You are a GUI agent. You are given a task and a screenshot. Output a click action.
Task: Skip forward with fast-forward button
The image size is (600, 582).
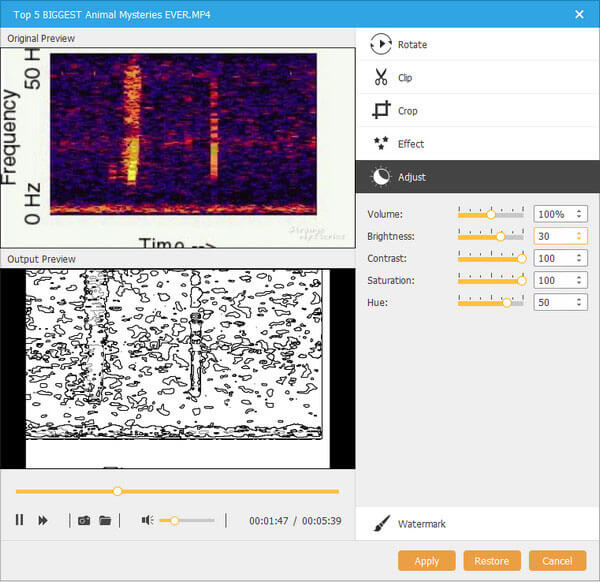coord(43,520)
